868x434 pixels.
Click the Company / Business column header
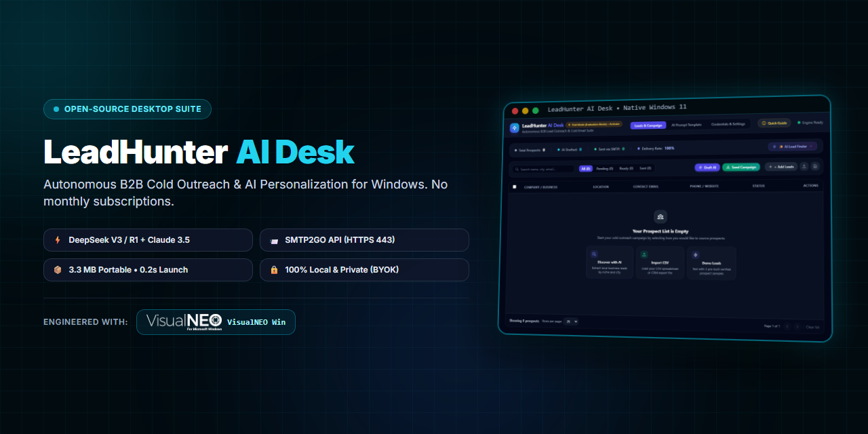(x=540, y=187)
